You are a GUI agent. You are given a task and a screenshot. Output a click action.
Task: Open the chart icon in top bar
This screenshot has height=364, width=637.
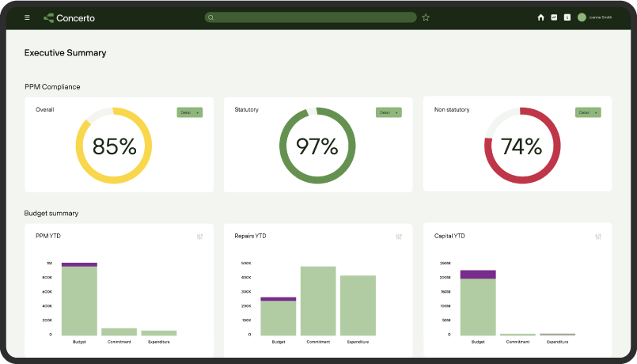coord(554,17)
